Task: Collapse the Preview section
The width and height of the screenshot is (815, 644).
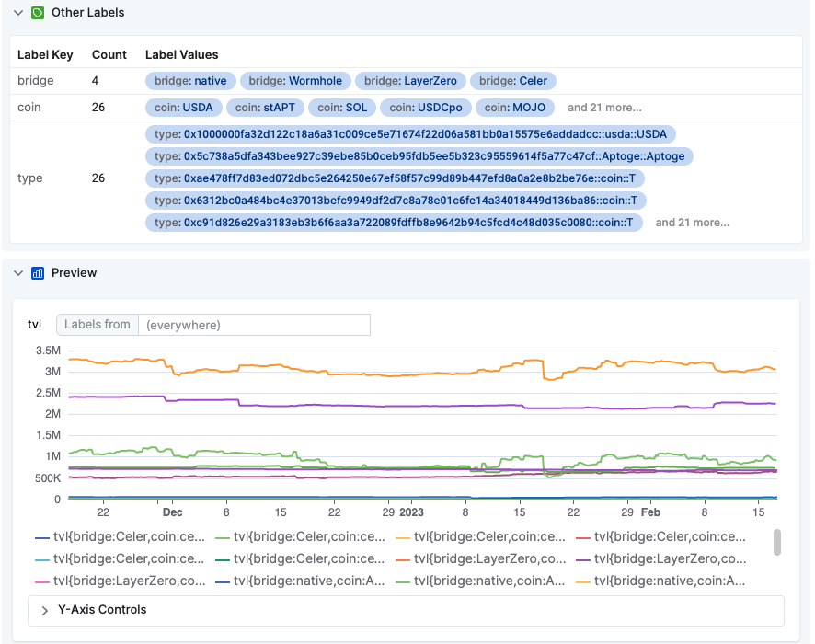Action: 18,273
